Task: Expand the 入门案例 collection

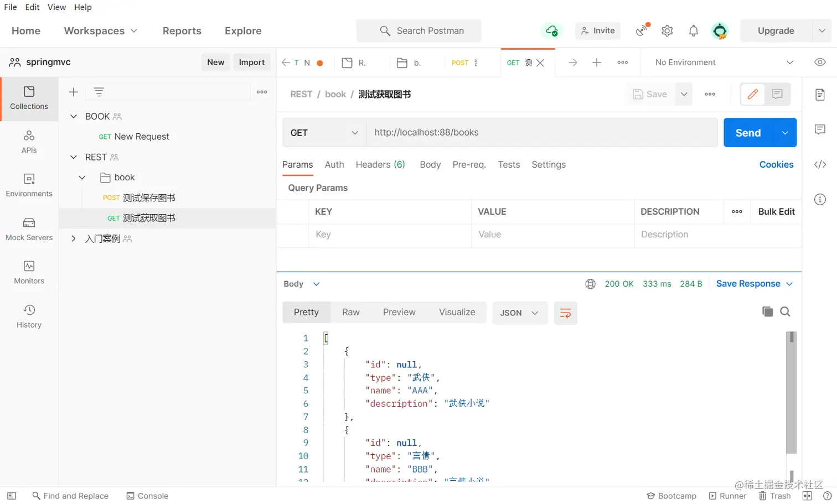Action: click(x=73, y=238)
